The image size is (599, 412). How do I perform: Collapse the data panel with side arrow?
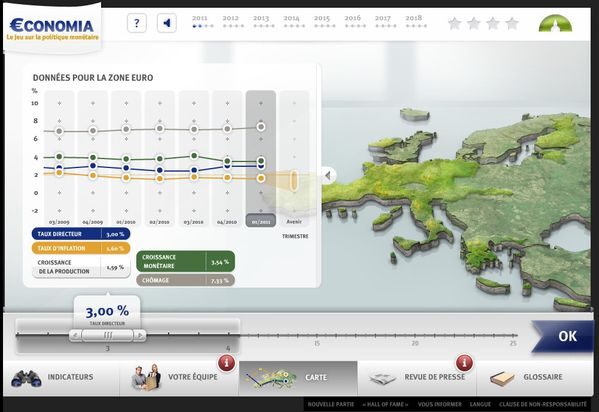[328, 175]
